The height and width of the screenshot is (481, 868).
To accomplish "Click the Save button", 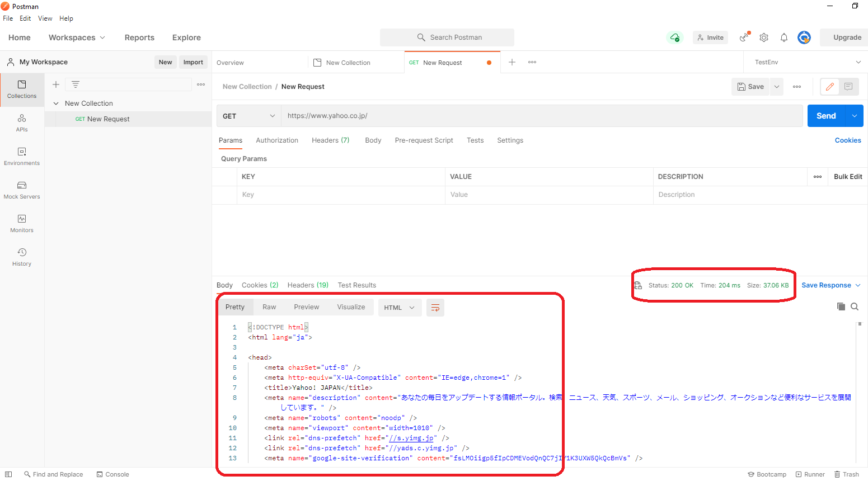I will click(750, 87).
